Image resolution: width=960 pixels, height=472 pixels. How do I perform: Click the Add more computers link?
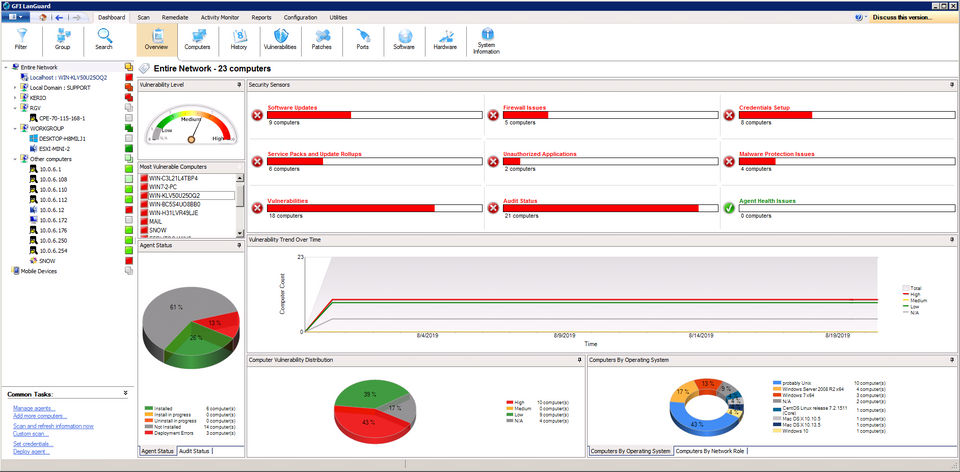[x=40, y=416]
